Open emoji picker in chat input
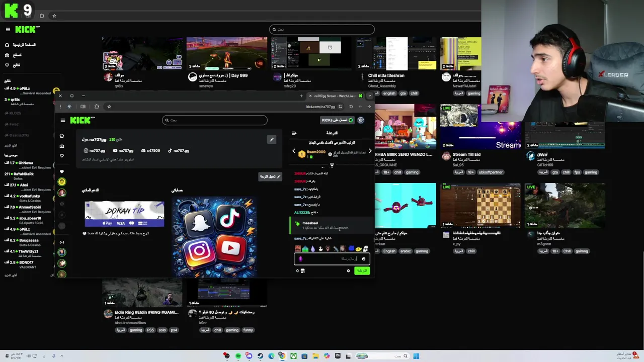 364,259
